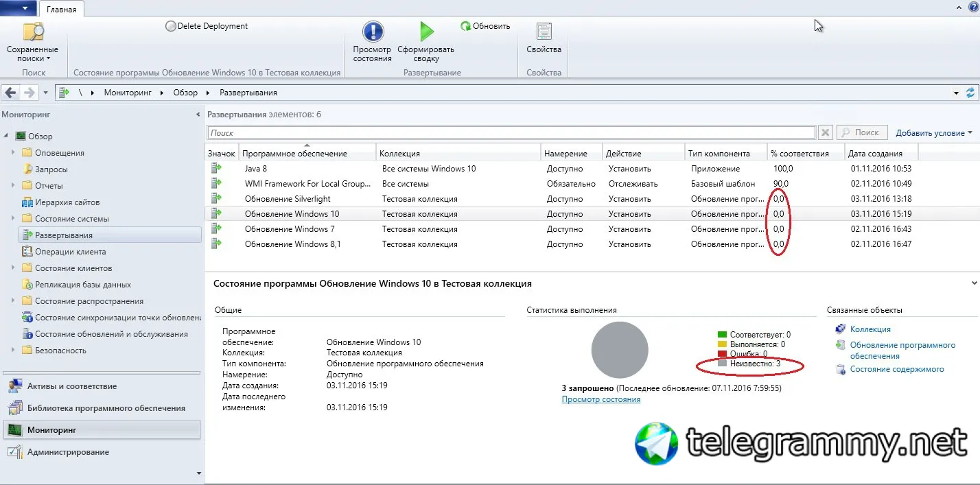Expand the Оповещения tree node
This screenshot has height=485, width=980.
tap(13, 153)
